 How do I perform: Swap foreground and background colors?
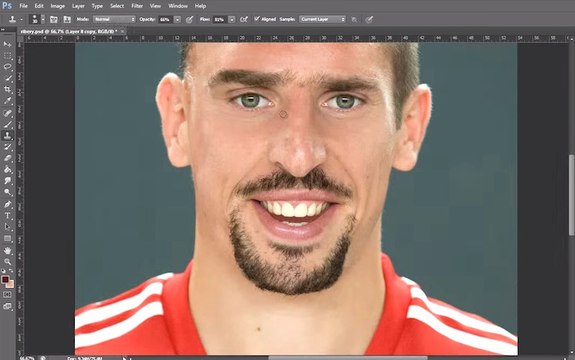[x=11, y=271]
